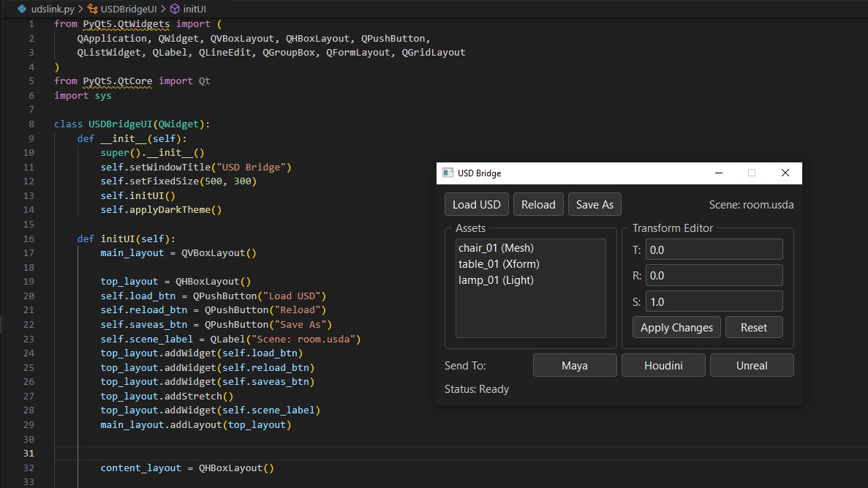Send the scene to Maya
This screenshot has height=488, width=868.
click(575, 364)
